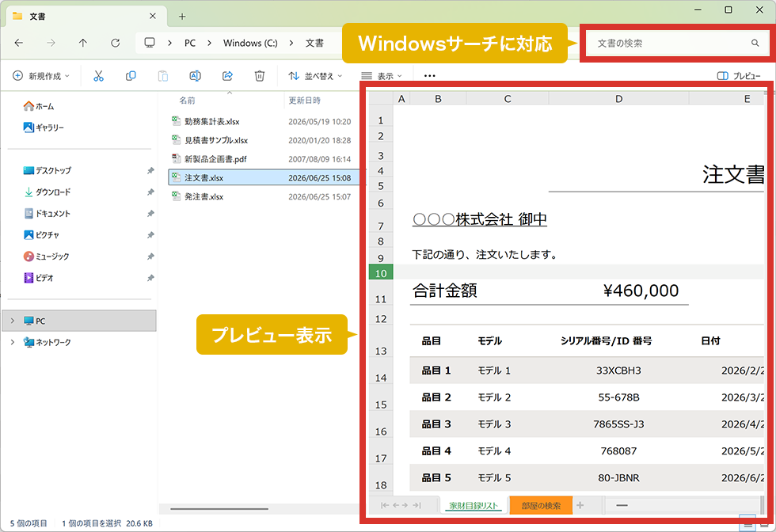Go up one folder with up arrow

(82, 43)
